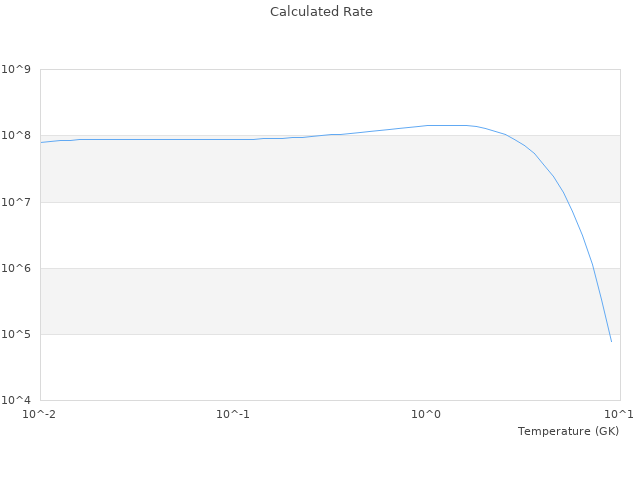Click the 10^6 y-axis tick label
640x480 pixels.
click(x=17, y=268)
